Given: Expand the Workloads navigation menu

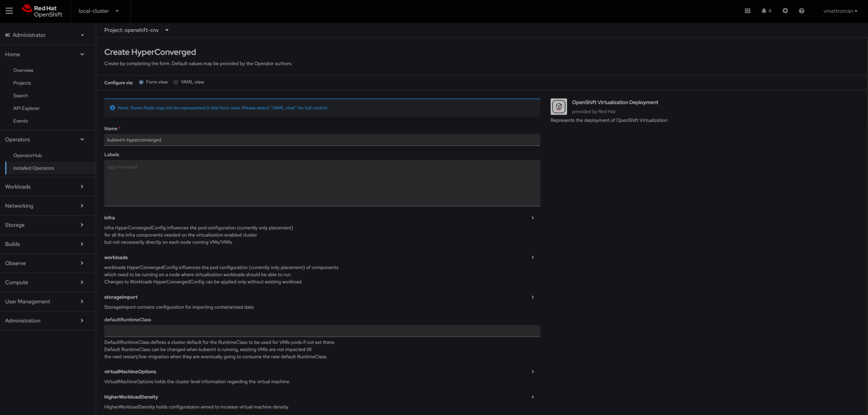Looking at the screenshot, I should 44,187.
